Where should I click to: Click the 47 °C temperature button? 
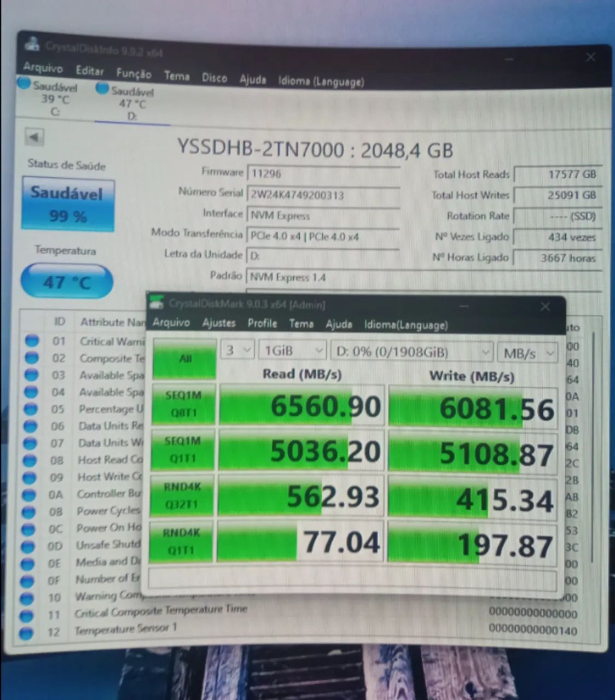[x=67, y=282]
